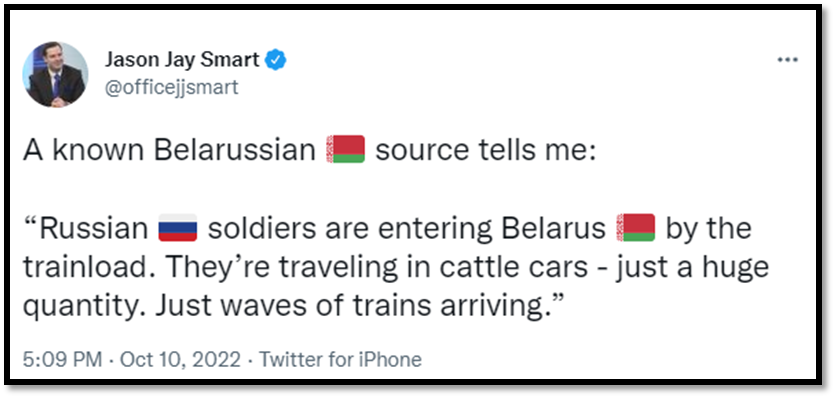This screenshot has height=398, width=835.
Task: Visit the @officejjsmart handle link
Action: [171, 87]
